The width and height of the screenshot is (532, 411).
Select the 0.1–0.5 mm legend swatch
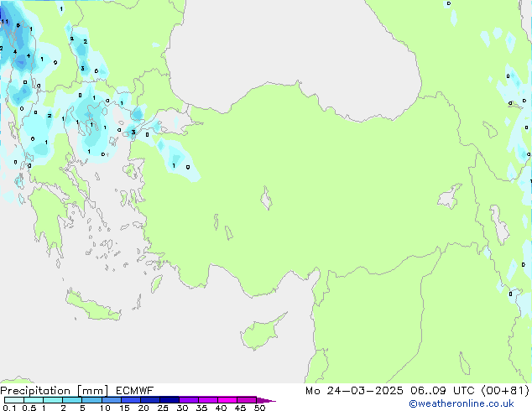(x=14, y=400)
